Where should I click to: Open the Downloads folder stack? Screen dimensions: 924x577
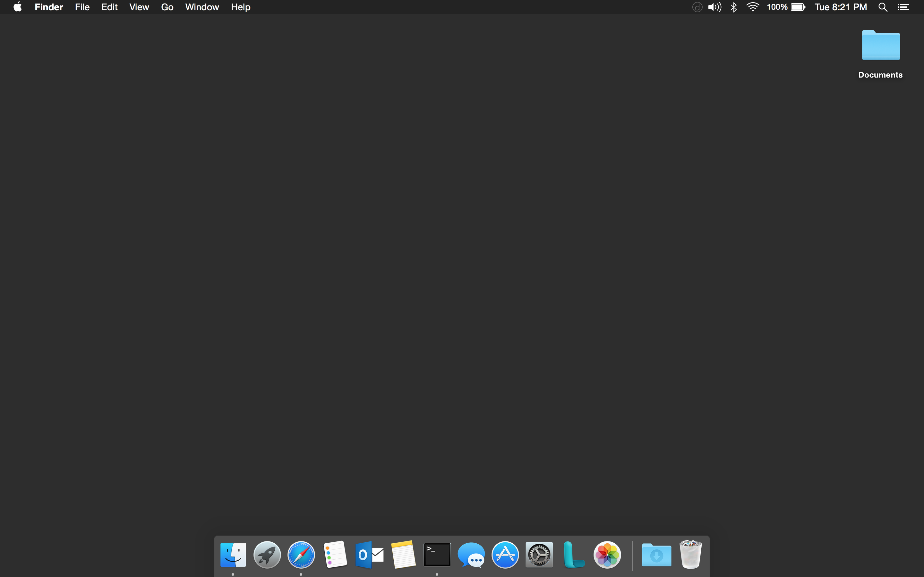(x=656, y=555)
